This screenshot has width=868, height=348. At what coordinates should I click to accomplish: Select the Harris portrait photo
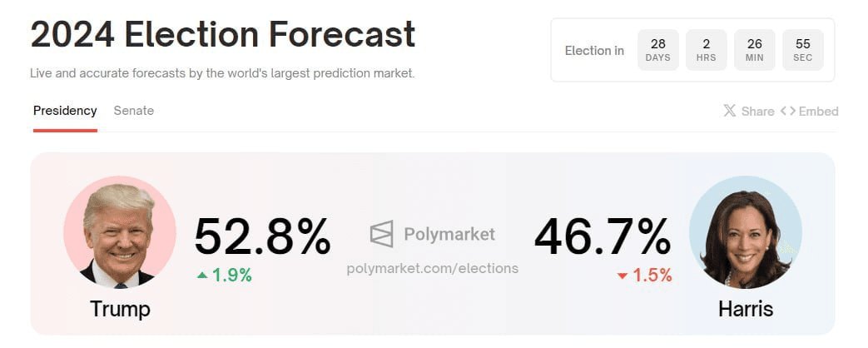click(x=745, y=232)
